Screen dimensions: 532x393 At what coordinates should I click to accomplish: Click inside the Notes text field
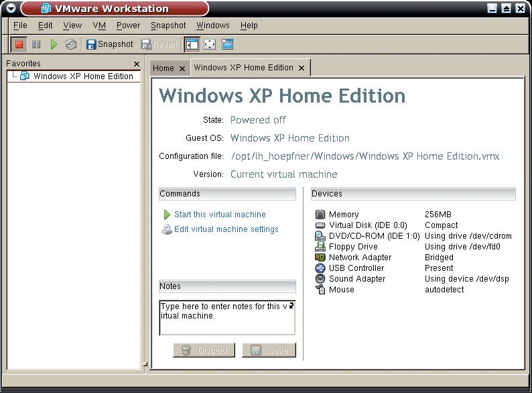(227, 318)
